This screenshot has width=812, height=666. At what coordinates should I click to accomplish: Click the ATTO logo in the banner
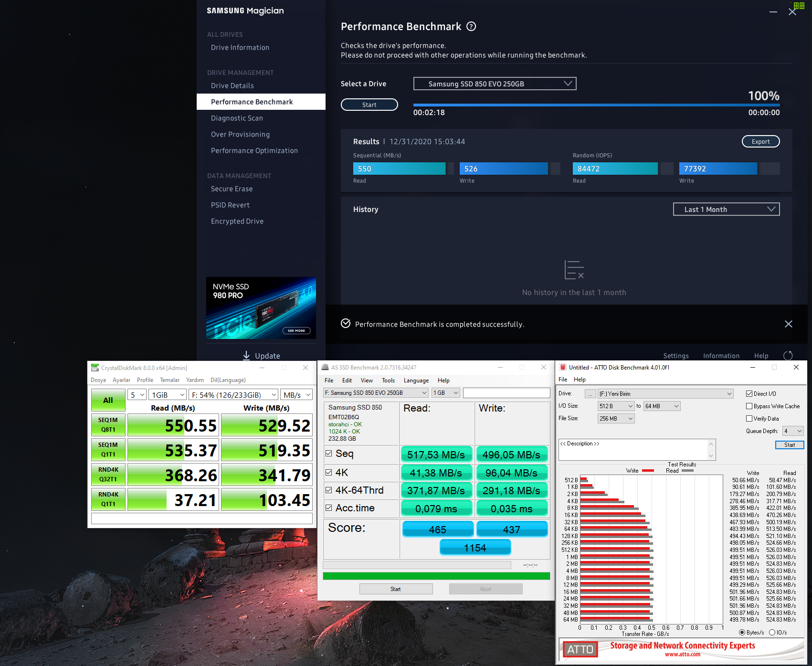tap(580, 649)
